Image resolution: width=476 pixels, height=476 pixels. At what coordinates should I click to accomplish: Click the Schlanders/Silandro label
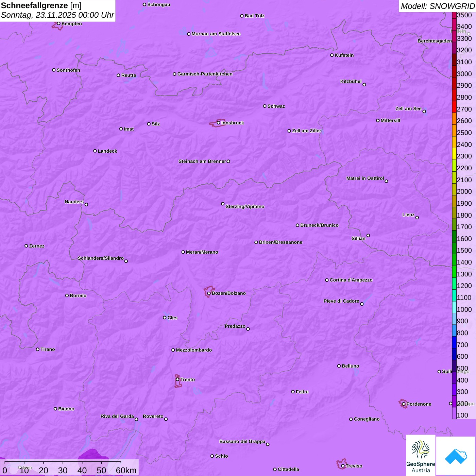101,258
